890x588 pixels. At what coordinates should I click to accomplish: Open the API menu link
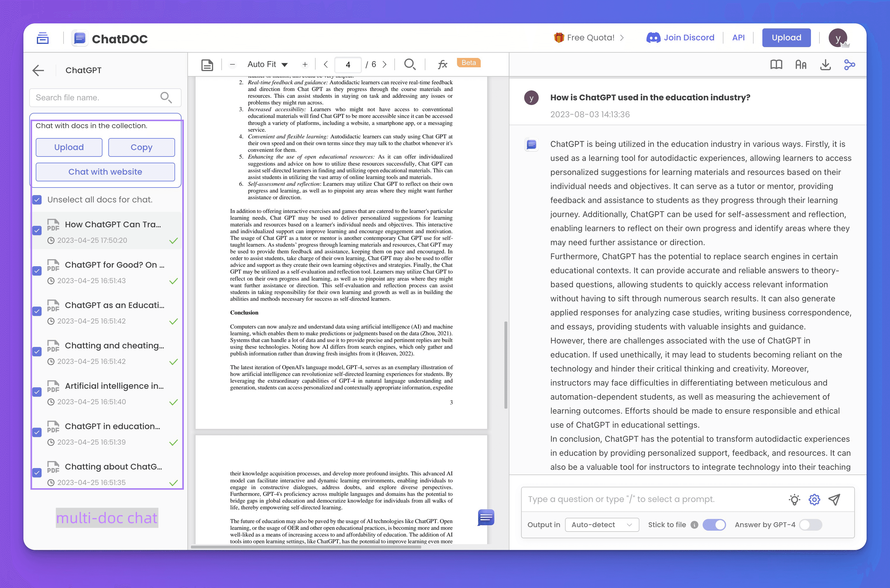[738, 37]
